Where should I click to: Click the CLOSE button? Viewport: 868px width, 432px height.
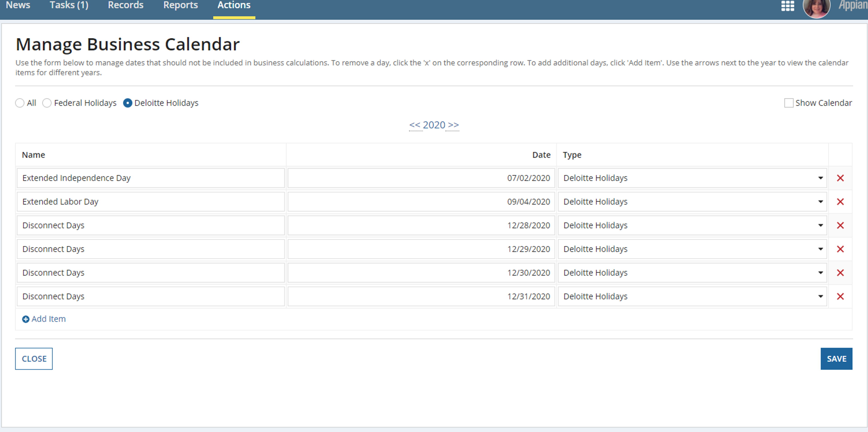pos(34,359)
